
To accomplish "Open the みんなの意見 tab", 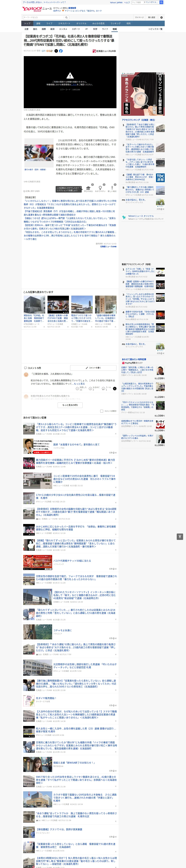I will coord(99,24).
